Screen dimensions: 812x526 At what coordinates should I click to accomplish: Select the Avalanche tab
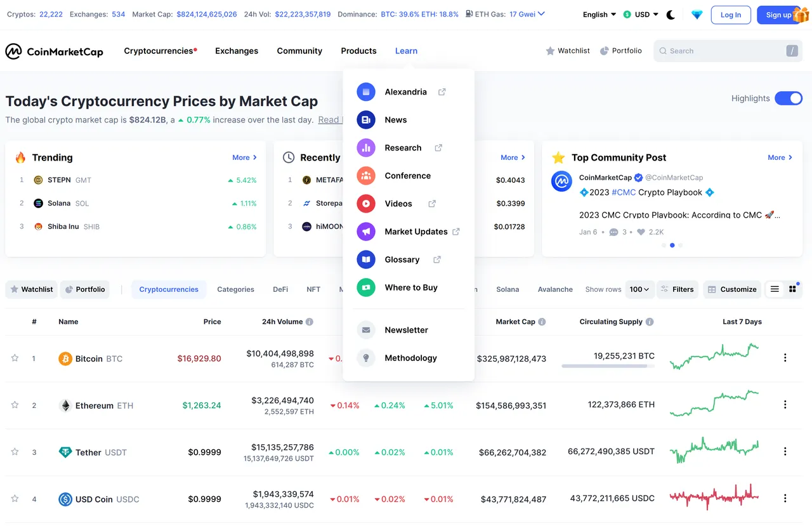555,289
